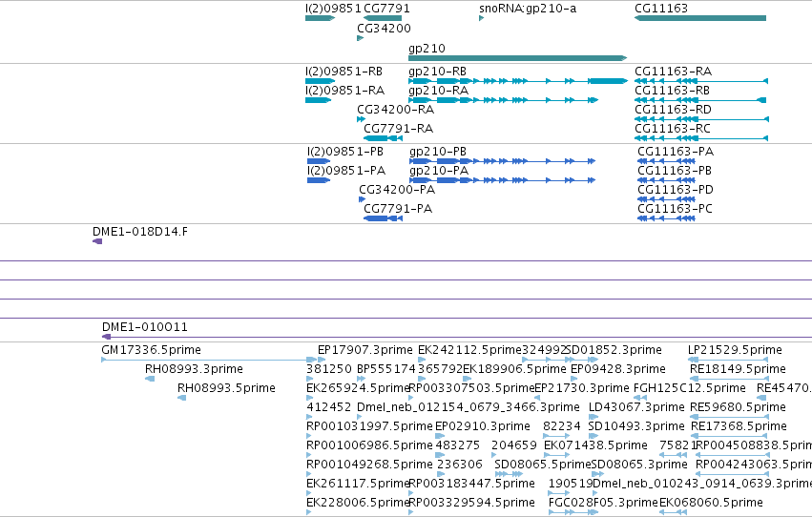Click the GM17336.5prime EST
Screen dimensions: 812x517
[209, 360]
